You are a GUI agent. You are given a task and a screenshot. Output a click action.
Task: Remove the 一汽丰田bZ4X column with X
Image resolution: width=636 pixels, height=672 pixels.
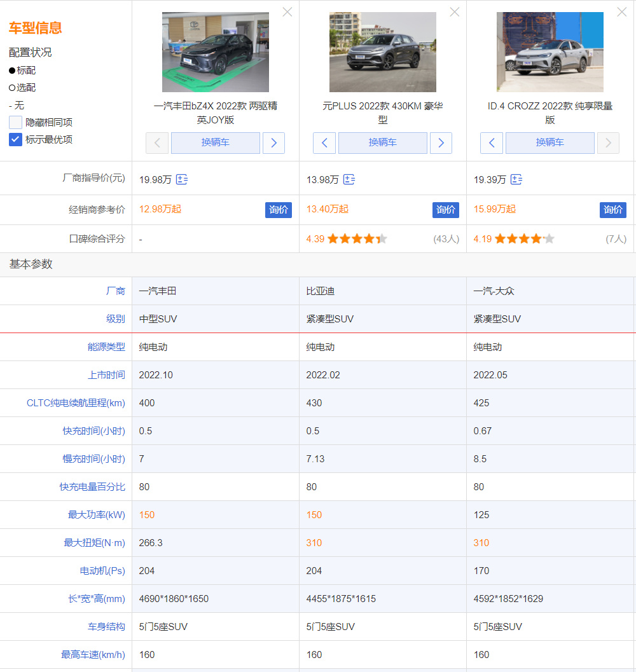pos(287,12)
